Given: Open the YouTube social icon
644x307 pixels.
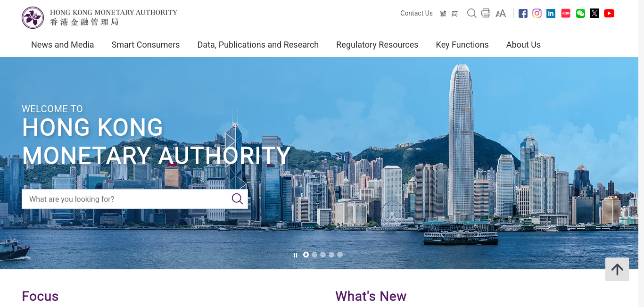Looking at the screenshot, I should pyautogui.click(x=609, y=13).
